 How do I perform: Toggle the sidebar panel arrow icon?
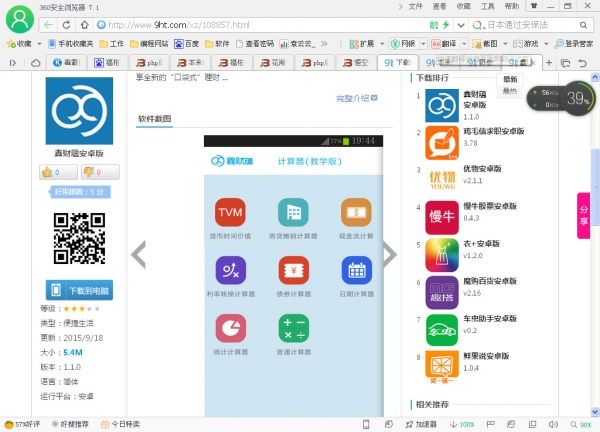pyautogui.click(x=13, y=63)
